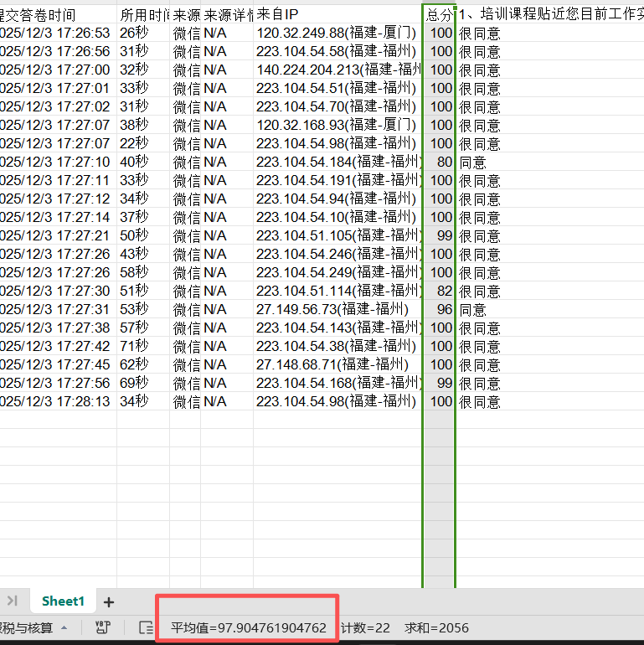Select the cell with score 96

pyautogui.click(x=439, y=310)
